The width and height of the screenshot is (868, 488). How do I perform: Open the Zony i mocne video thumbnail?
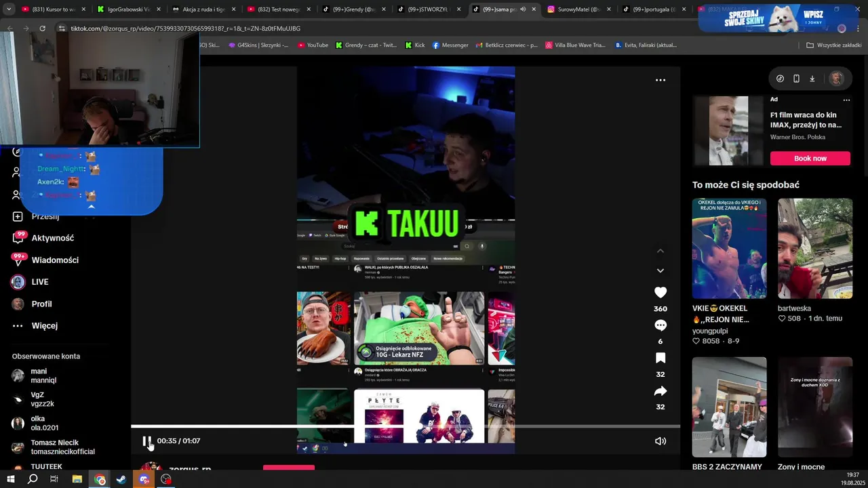[x=815, y=407]
